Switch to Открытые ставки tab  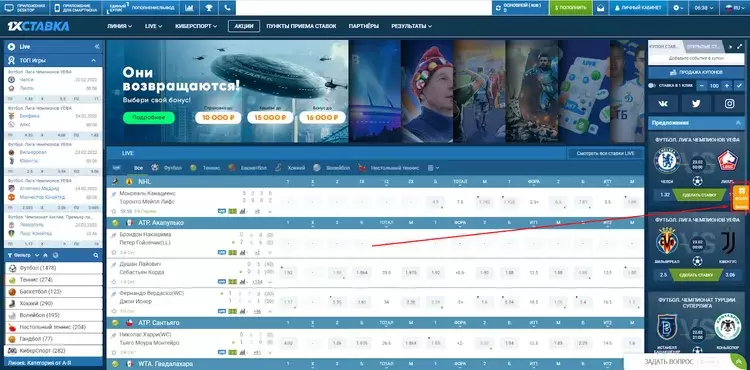point(702,46)
